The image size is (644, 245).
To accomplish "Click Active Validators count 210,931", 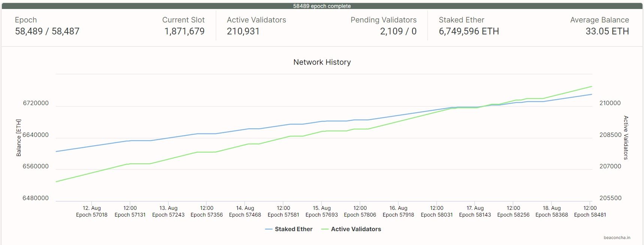I will 243,31.
